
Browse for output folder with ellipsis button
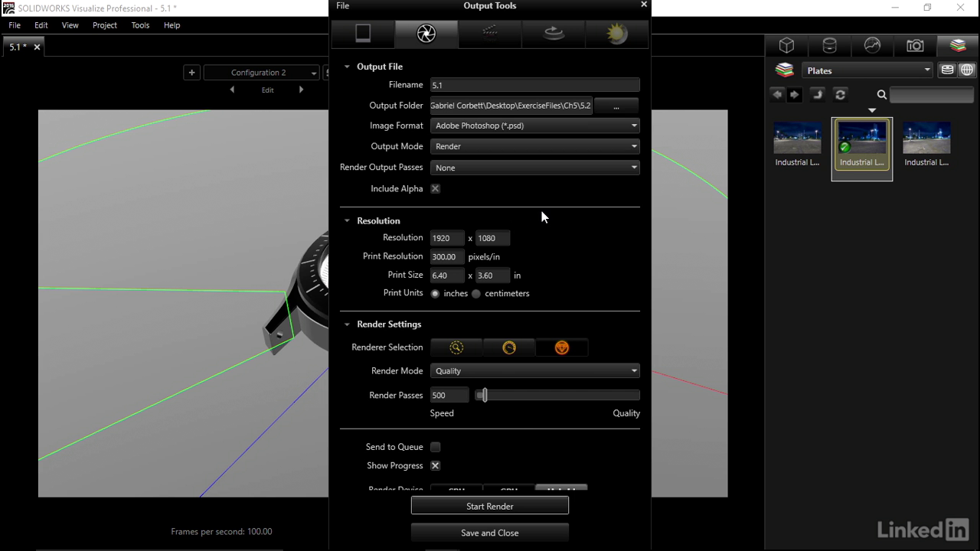tap(616, 106)
